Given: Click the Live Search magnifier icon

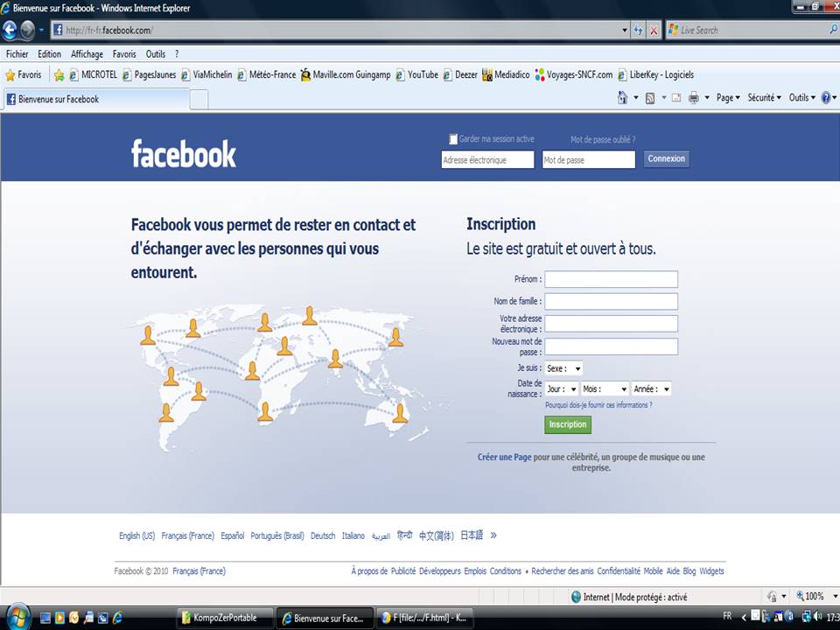Looking at the screenshot, I should click(834, 30).
